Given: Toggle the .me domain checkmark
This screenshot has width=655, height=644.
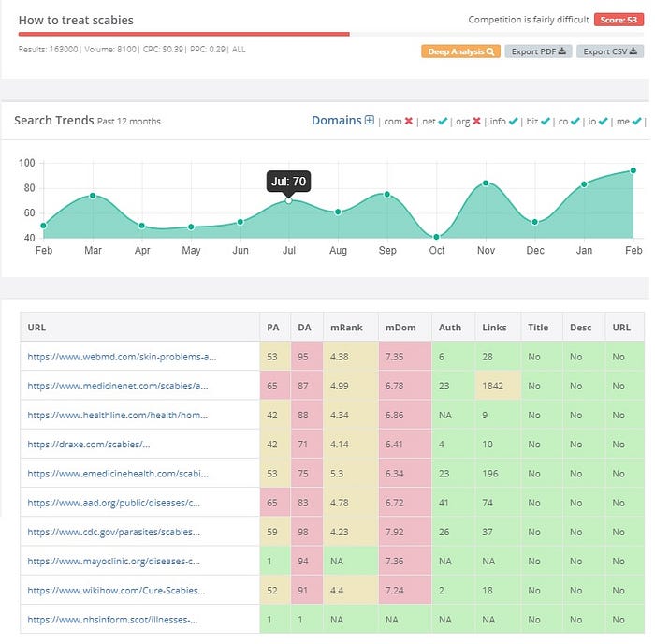Looking at the screenshot, I should pos(636,121).
